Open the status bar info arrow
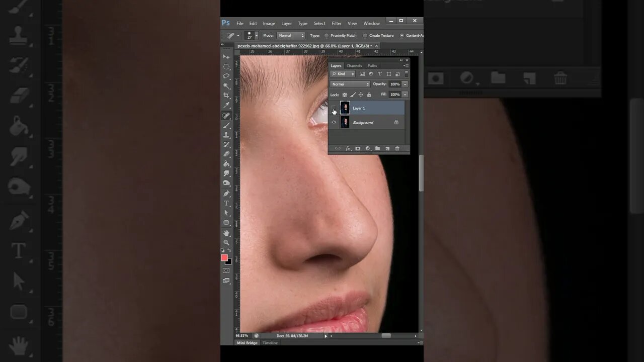The image size is (644, 362). [x=326, y=336]
